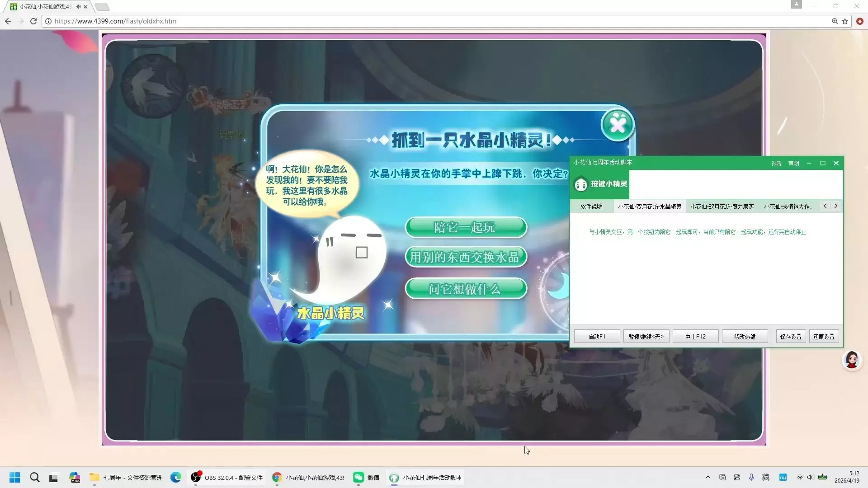
Task: Expand hidden system tray icons chevron
Action: click(x=708, y=478)
